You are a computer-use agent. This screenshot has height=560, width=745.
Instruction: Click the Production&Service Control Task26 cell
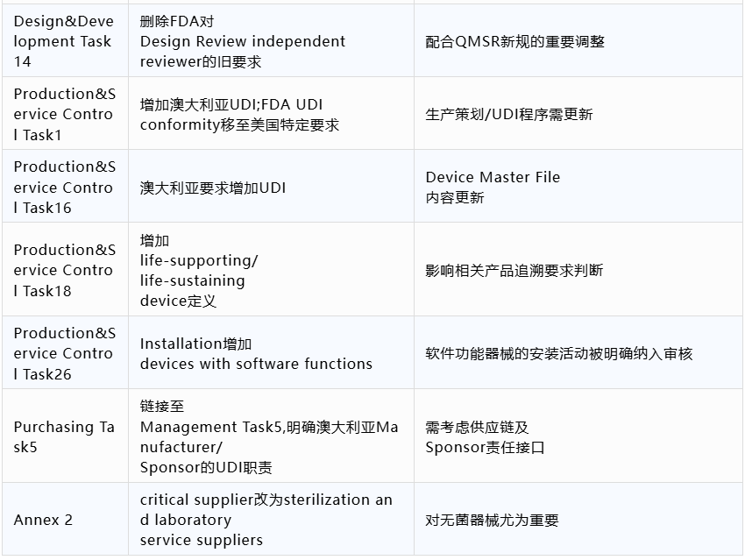coord(65,353)
